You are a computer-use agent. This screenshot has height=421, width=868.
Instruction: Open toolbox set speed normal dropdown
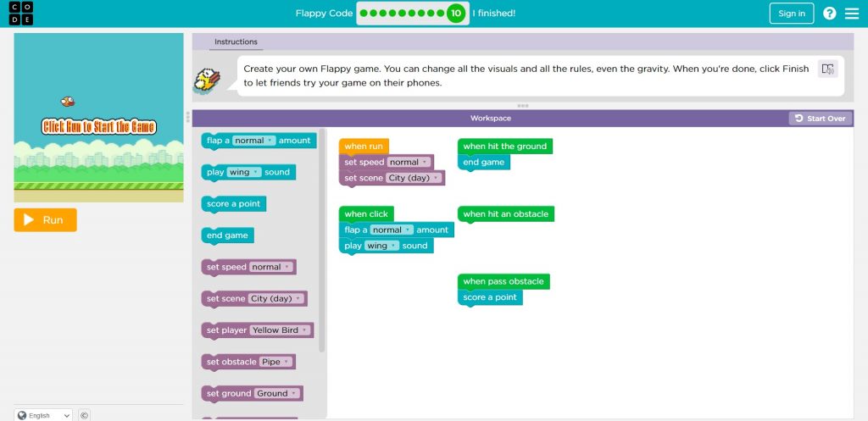point(270,267)
